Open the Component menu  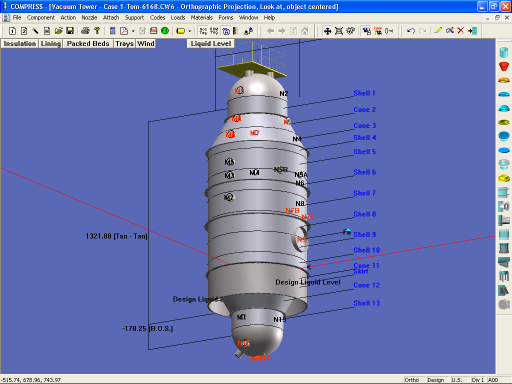(x=40, y=18)
